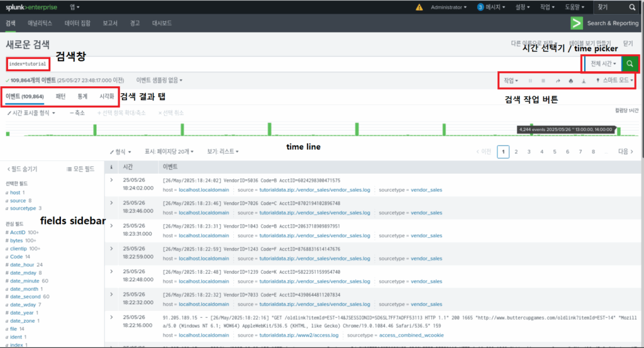Screen dimensions: 644x348
Task: Click tutorialdata.zip:./www2/access.log source value
Action: click(299, 335)
